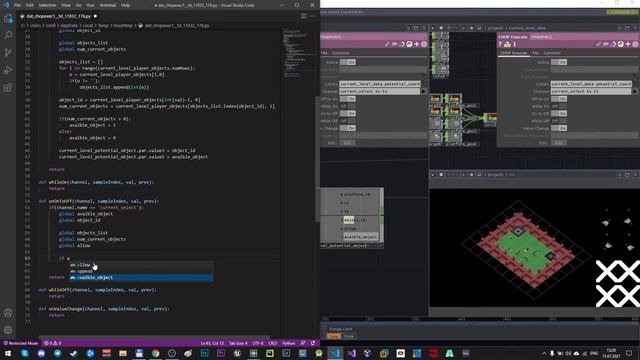Select the dat_chopexec1 .py editor tab
The image size is (640, 360).
tap(58, 16)
